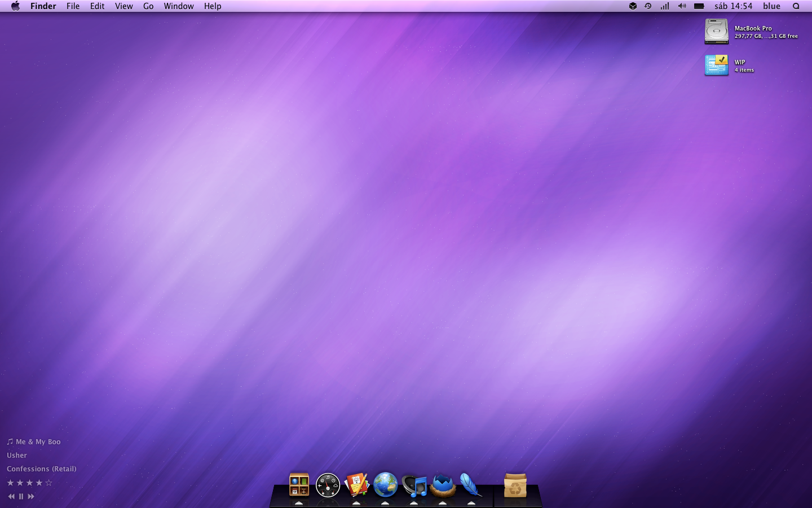
Task: Open the Edit menu
Action: tap(98, 6)
